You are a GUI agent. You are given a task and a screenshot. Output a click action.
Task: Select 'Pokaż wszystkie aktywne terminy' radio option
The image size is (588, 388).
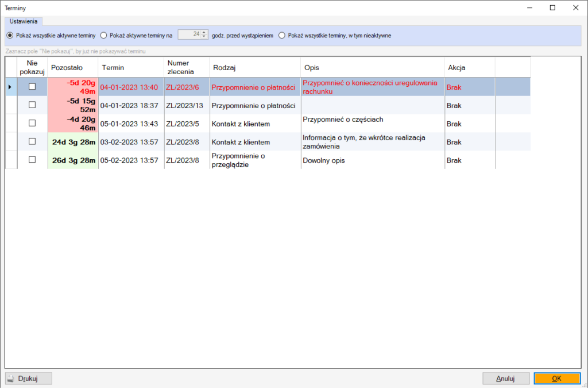tap(10, 35)
